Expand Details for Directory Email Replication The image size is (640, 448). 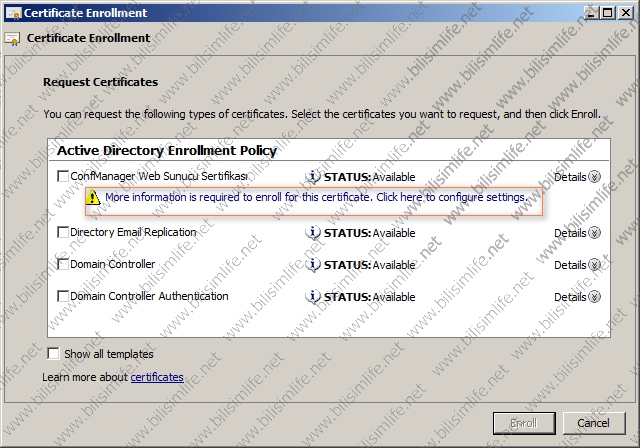[577, 233]
